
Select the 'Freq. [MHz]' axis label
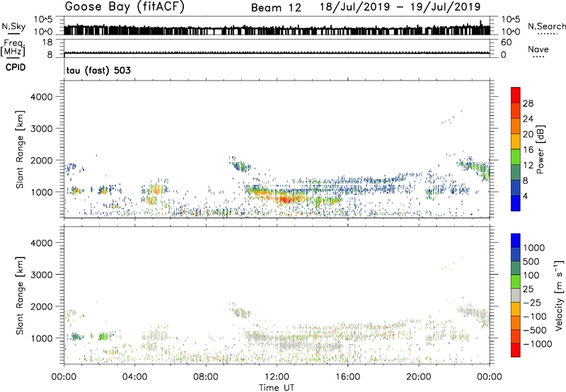[13, 48]
